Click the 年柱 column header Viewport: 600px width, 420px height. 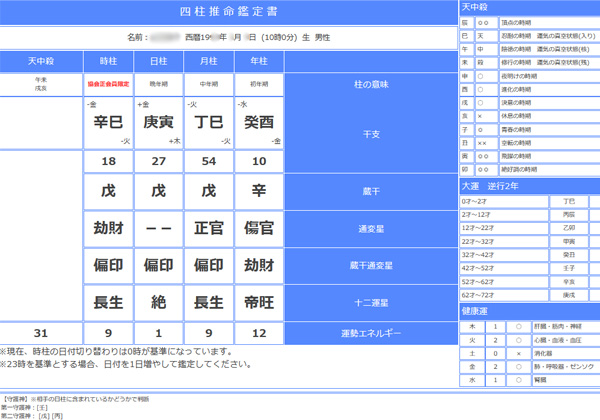(x=259, y=61)
